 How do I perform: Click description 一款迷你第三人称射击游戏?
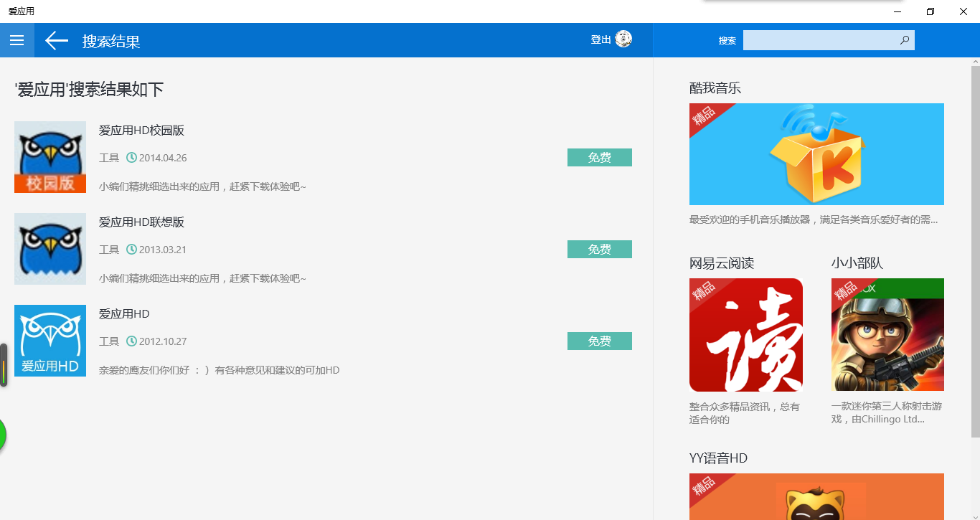[887, 413]
